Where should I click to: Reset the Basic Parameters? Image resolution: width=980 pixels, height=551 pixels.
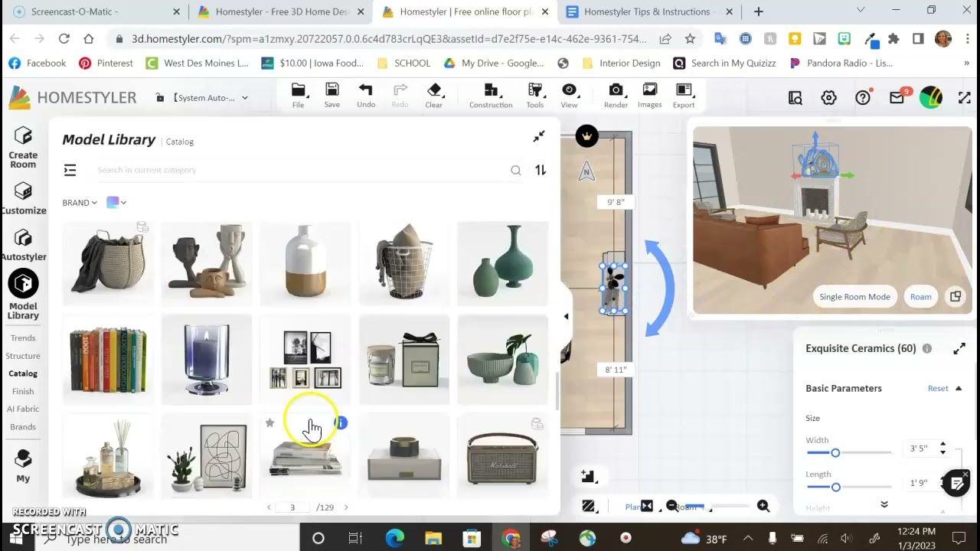[x=938, y=388]
